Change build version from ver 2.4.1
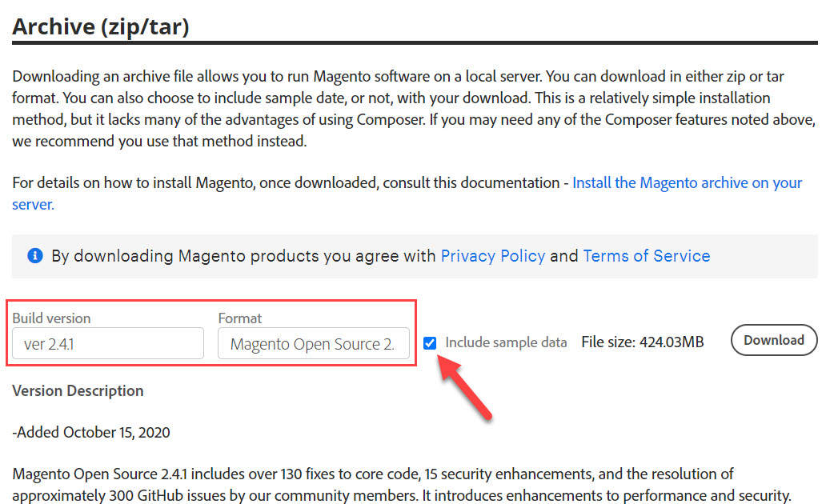838x504 pixels. 107,343
